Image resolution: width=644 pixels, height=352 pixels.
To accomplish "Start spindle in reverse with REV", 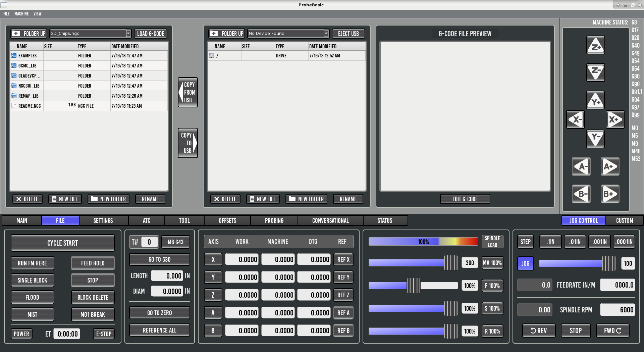I will (539, 331).
